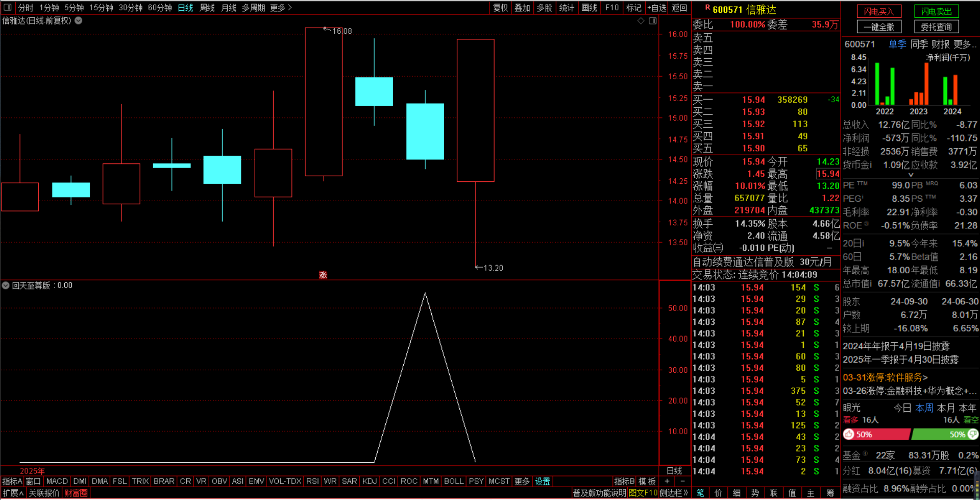The width and height of the screenshot is (980, 500).
Task: Click the 闪电卖出 quick sell button
Action: pyautogui.click(x=937, y=11)
